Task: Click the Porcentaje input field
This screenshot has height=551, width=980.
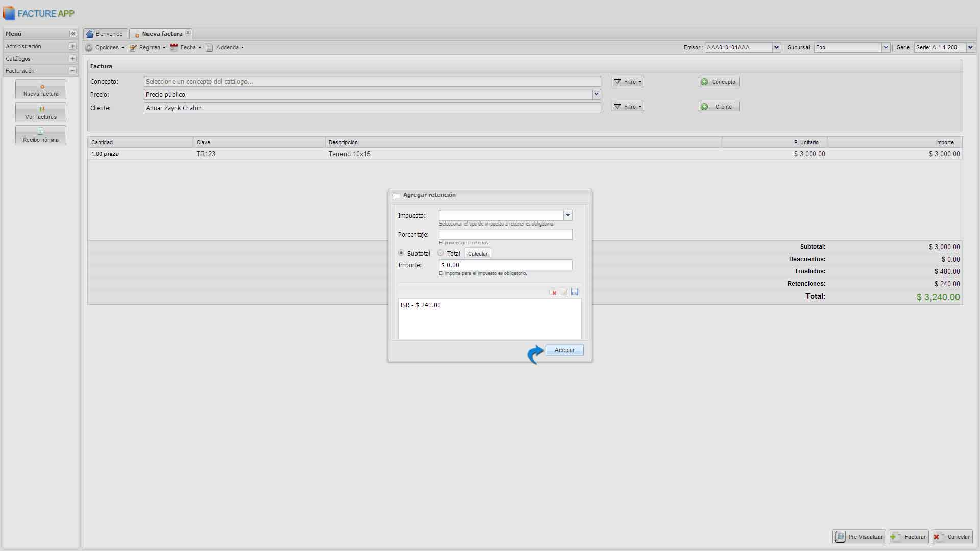Action: coord(505,234)
